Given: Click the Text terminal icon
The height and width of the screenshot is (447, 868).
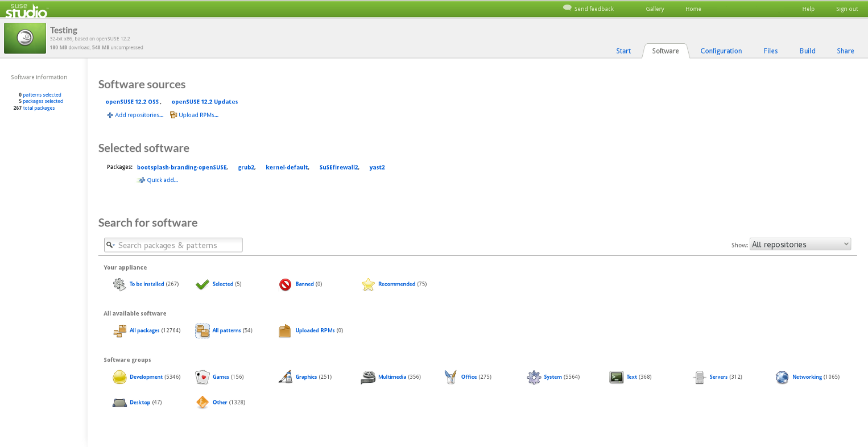Looking at the screenshot, I should coord(617,377).
